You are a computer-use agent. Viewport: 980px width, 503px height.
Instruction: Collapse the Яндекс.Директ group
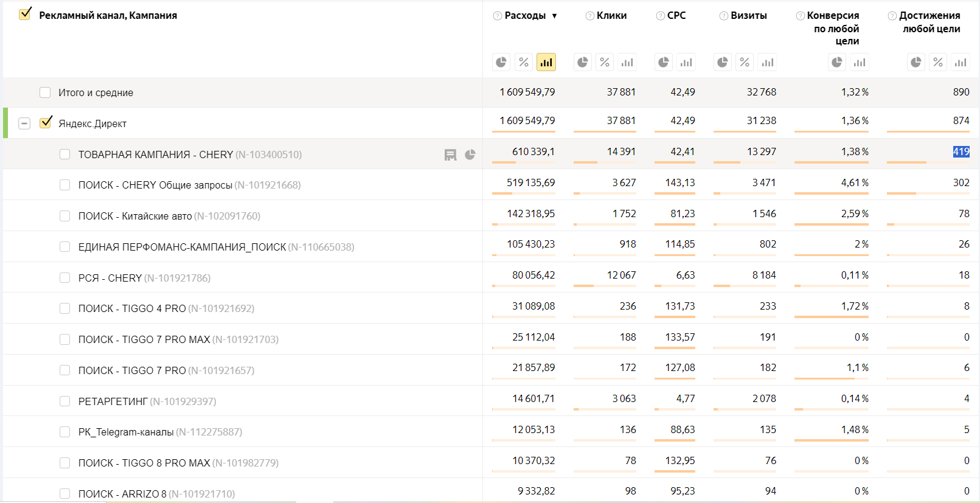(24, 123)
